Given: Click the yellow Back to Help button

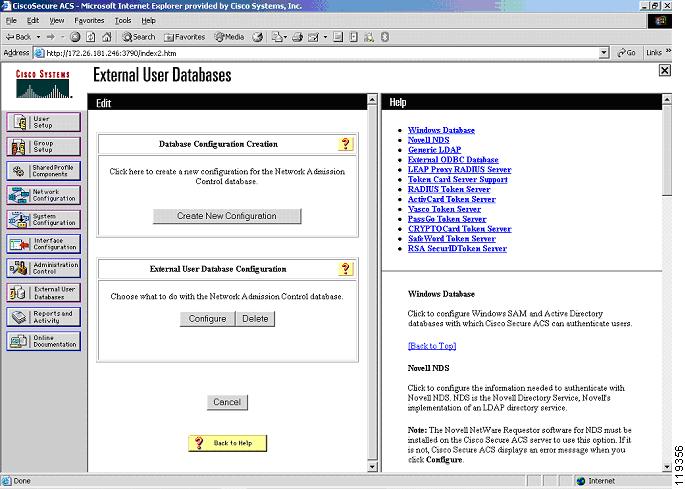Looking at the screenshot, I should (x=227, y=443).
